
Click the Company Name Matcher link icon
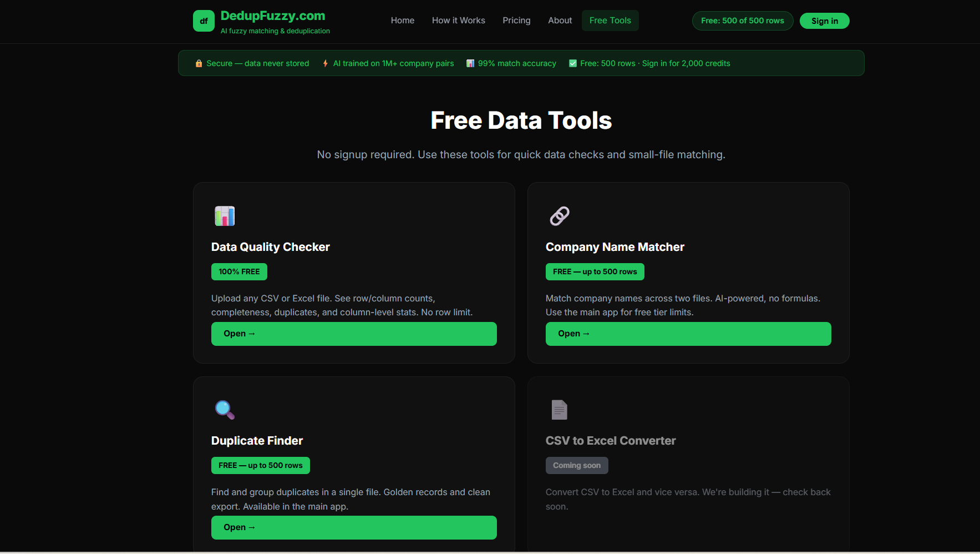coord(560,216)
